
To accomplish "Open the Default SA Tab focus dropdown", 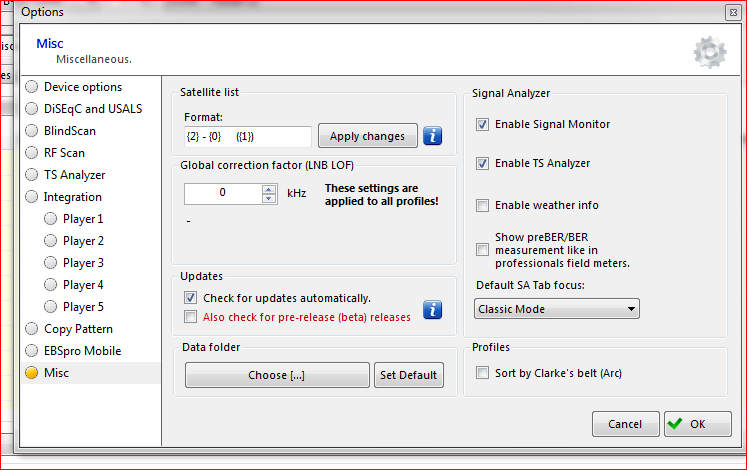I will 556,309.
